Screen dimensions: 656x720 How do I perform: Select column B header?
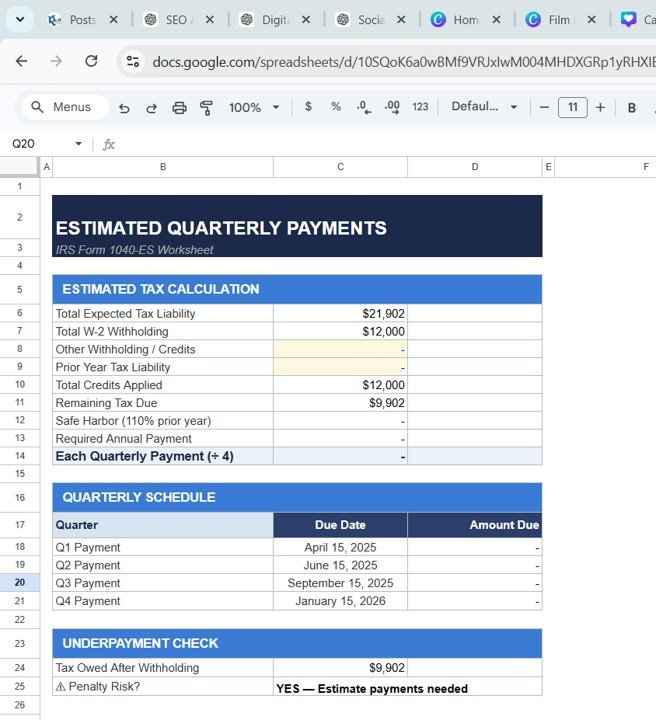[163, 167]
